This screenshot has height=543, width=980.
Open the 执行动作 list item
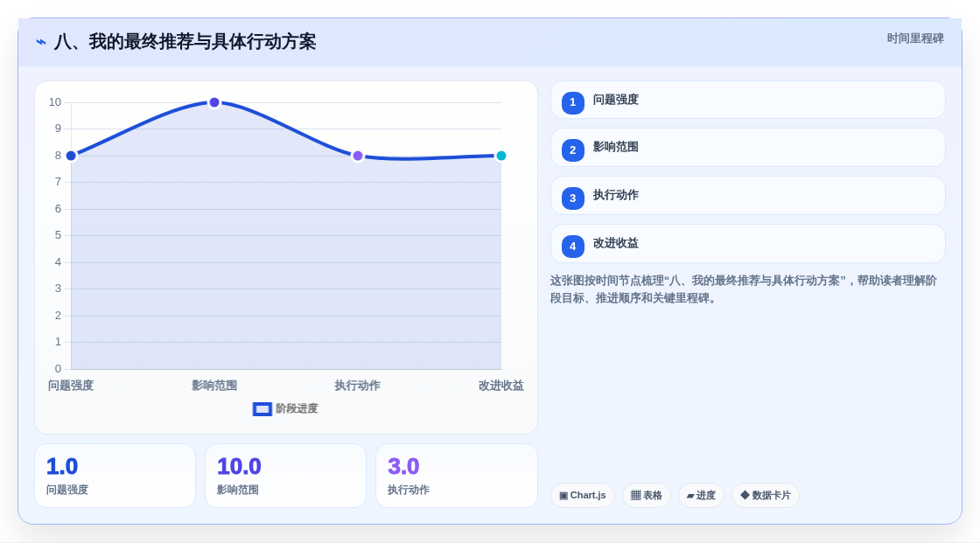(x=747, y=196)
